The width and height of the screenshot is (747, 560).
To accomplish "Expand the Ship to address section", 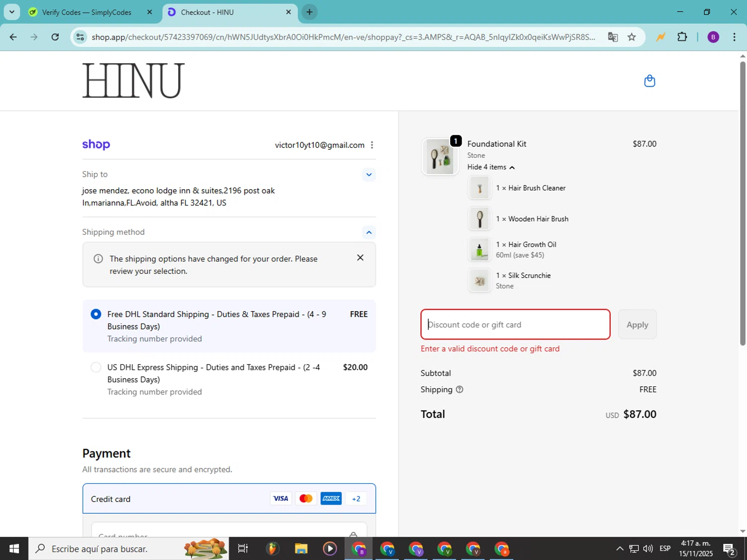I will (369, 175).
